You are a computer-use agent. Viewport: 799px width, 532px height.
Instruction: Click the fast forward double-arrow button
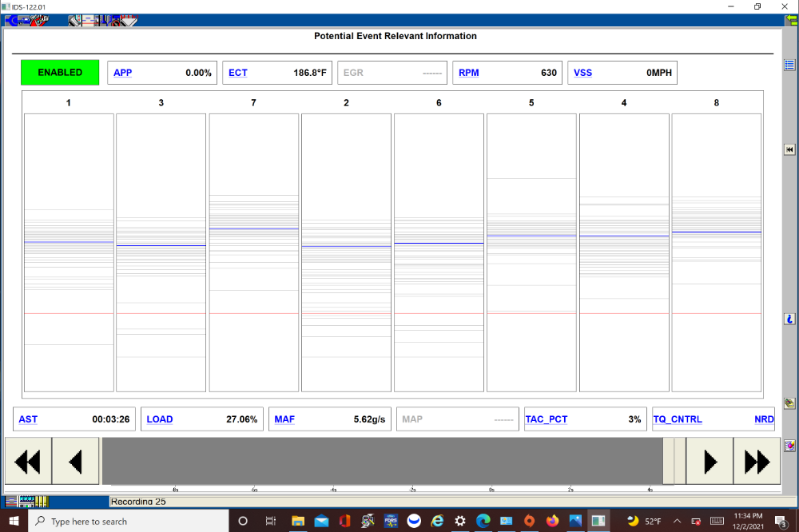click(x=757, y=461)
